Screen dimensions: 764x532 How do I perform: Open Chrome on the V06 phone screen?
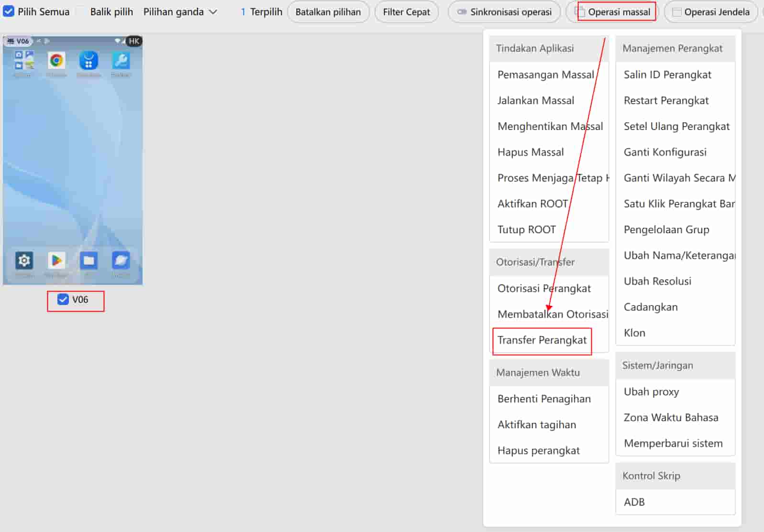pyautogui.click(x=56, y=61)
